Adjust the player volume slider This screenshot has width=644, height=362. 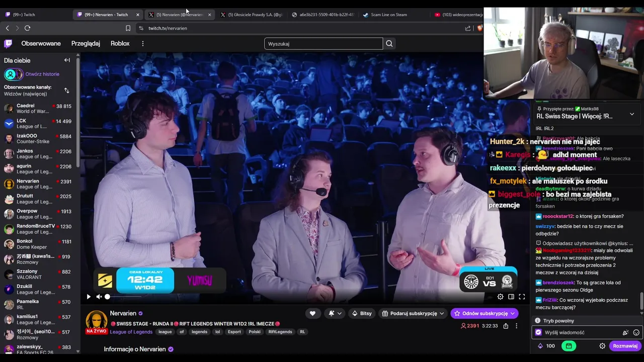click(124, 297)
